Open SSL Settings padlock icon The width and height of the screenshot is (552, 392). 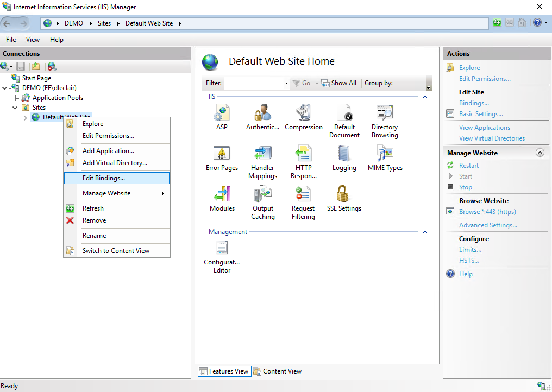coord(342,194)
